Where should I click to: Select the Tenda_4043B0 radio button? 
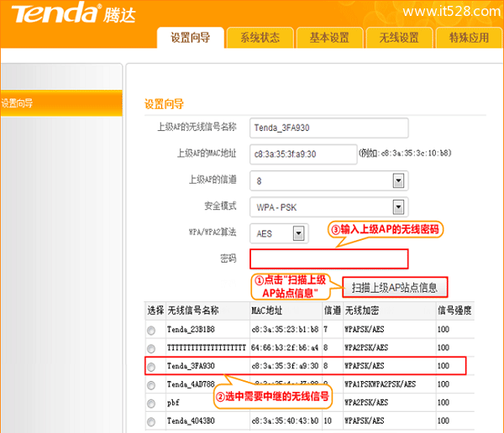[151, 422]
